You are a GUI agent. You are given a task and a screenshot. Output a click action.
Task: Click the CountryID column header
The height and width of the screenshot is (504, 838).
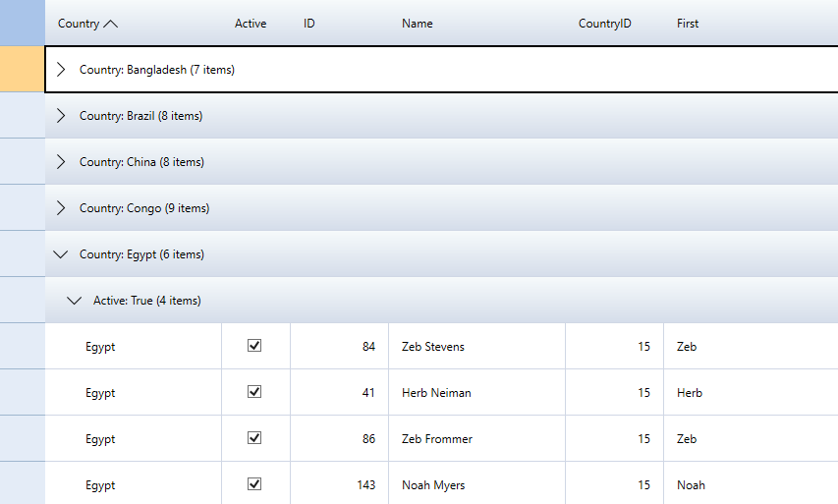[605, 24]
